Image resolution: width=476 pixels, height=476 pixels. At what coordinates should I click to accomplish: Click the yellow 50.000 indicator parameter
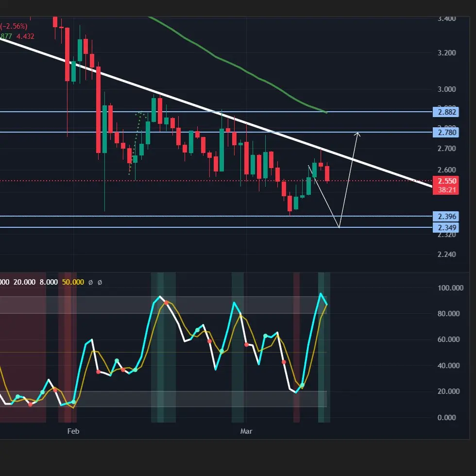[73, 282]
